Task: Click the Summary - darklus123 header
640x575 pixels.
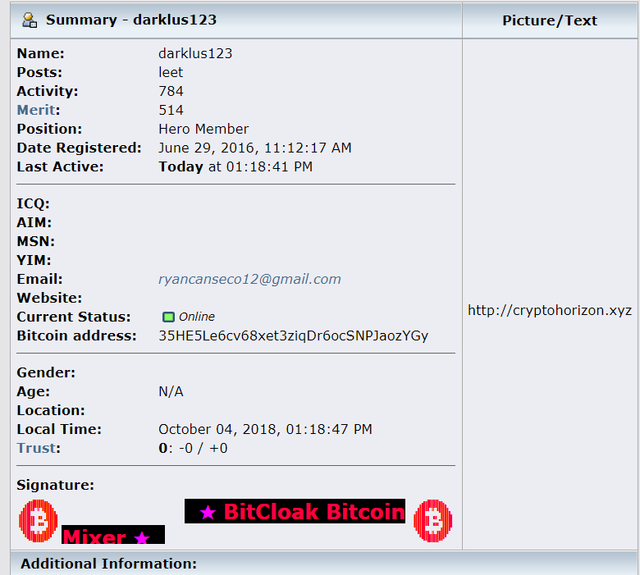Action: (131, 20)
